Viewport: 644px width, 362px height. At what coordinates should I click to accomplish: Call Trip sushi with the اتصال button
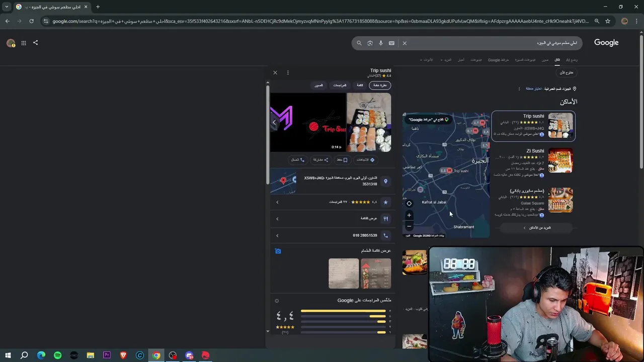(x=297, y=160)
